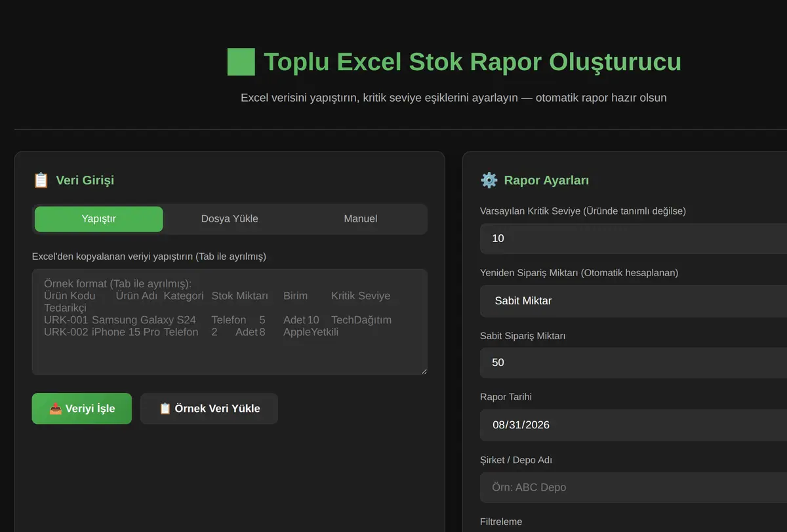Click the Filtreleme label
Image resolution: width=787 pixels, height=532 pixels.
point(501,522)
